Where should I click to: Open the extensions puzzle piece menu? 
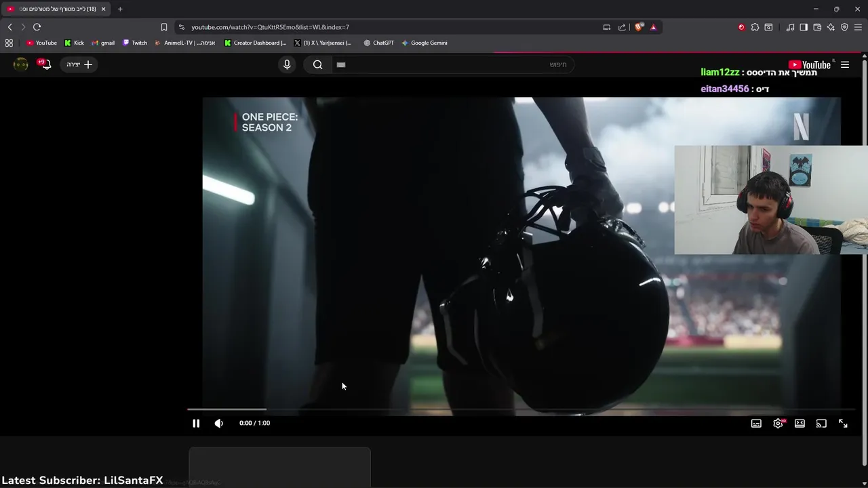tap(755, 27)
